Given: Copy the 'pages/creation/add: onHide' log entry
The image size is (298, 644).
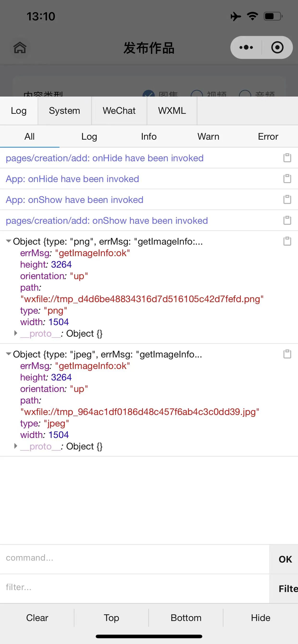Looking at the screenshot, I should [287, 158].
